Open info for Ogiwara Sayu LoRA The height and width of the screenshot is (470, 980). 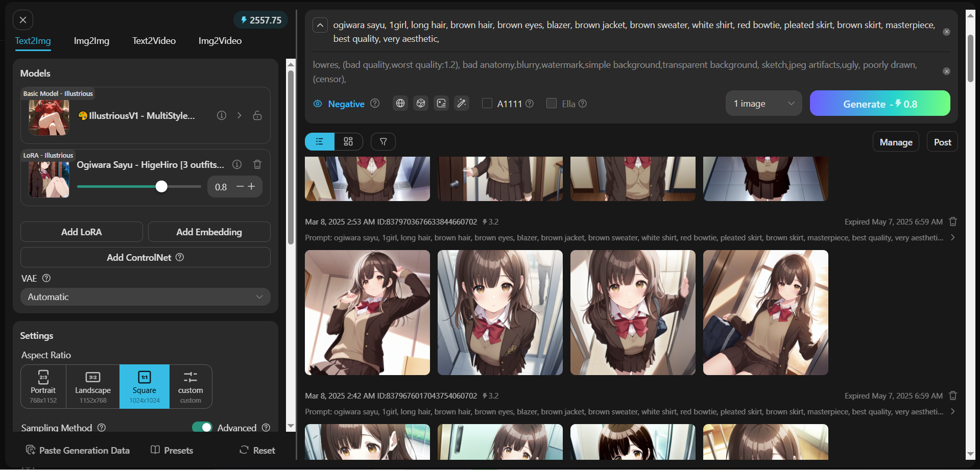point(237,164)
